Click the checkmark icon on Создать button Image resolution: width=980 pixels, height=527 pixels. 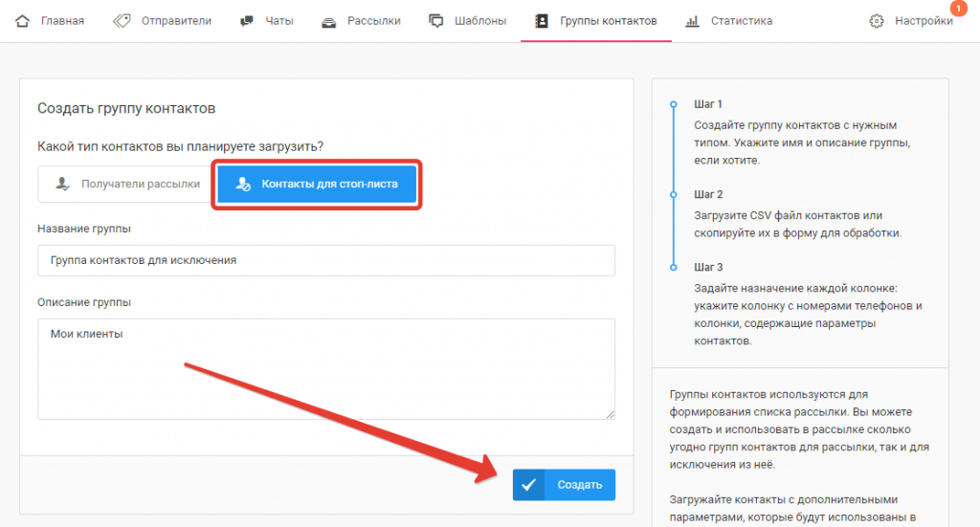(x=528, y=485)
